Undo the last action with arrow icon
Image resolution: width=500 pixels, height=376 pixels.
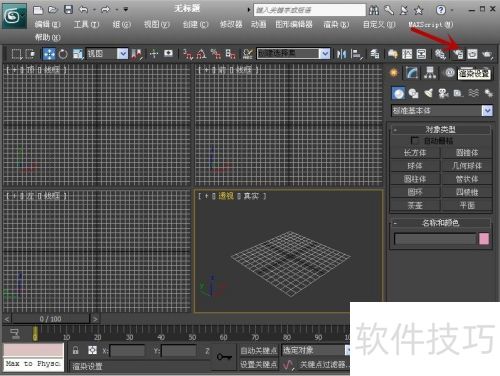(x=83, y=10)
